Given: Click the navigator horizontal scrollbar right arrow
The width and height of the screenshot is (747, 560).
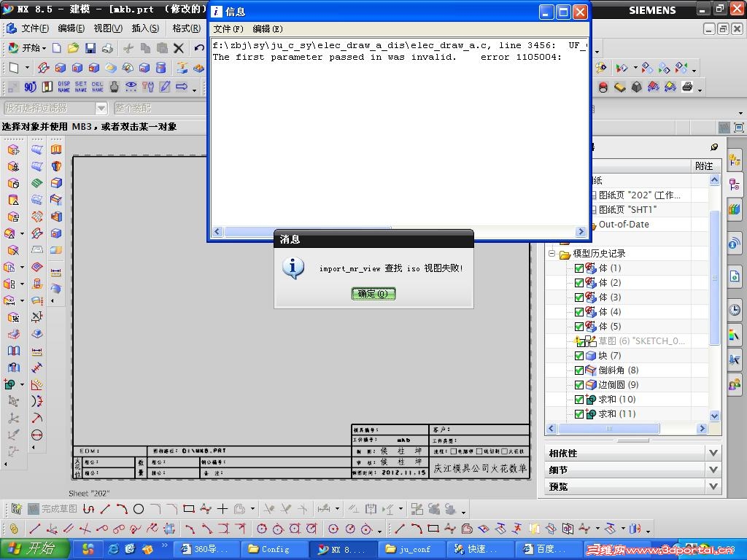Looking at the screenshot, I should pos(701,429).
